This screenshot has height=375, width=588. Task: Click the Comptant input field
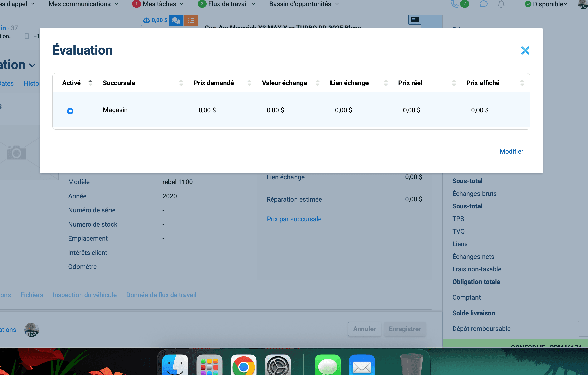[583, 297]
